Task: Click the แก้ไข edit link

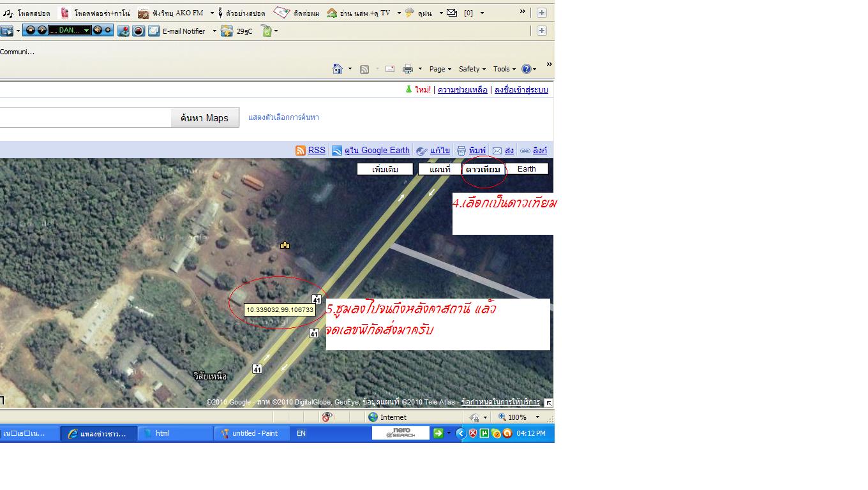Action: [440, 151]
